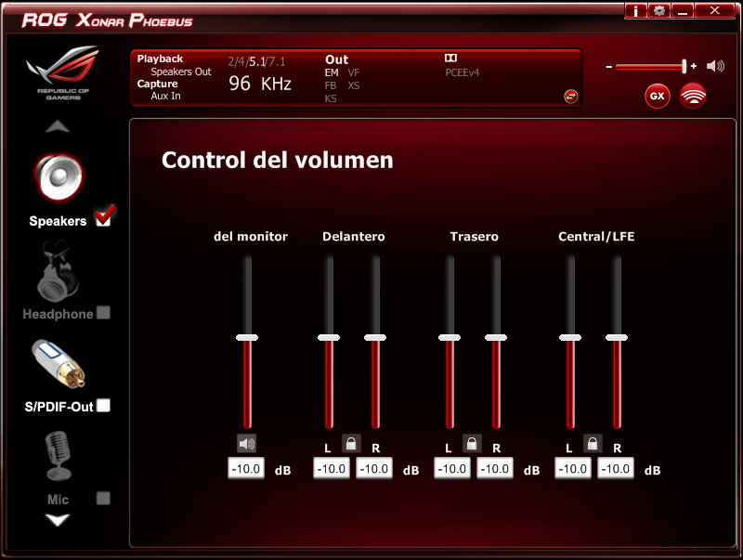Expand device list with down arrow
The height and width of the screenshot is (560, 743).
click(58, 520)
